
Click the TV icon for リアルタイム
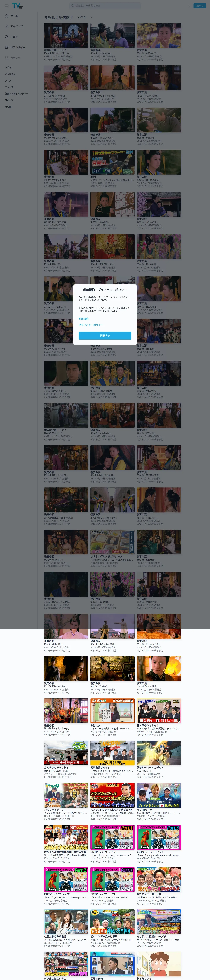click(7, 47)
